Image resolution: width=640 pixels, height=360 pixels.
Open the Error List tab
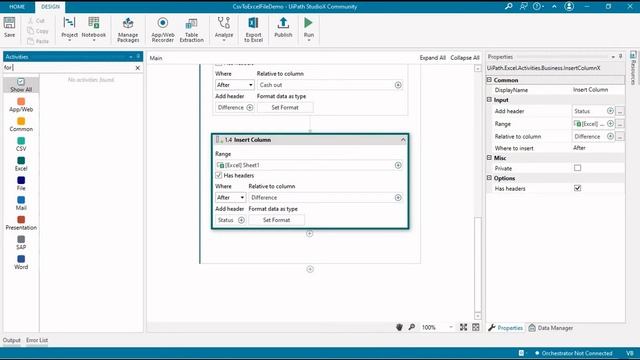(37, 340)
